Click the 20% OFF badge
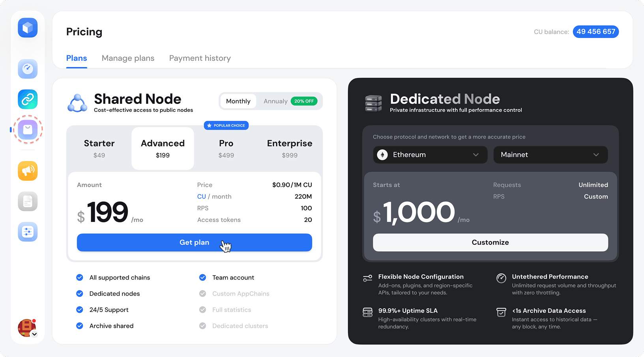Screen dimensions: 644x357 (304, 101)
